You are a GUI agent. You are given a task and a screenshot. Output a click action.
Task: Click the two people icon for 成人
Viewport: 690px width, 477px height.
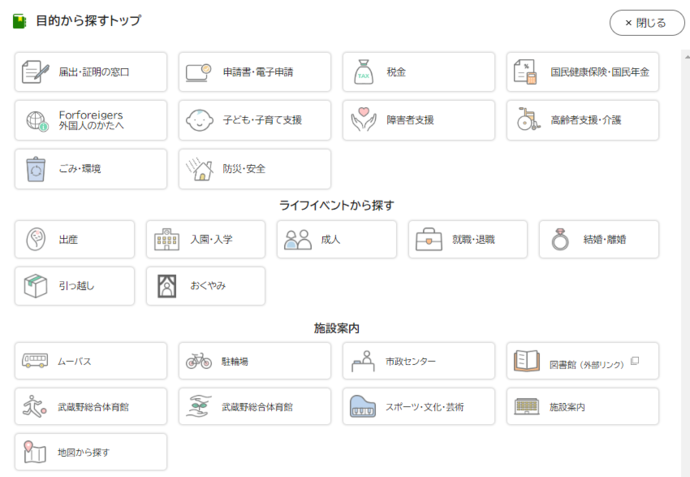(x=298, y=240)
